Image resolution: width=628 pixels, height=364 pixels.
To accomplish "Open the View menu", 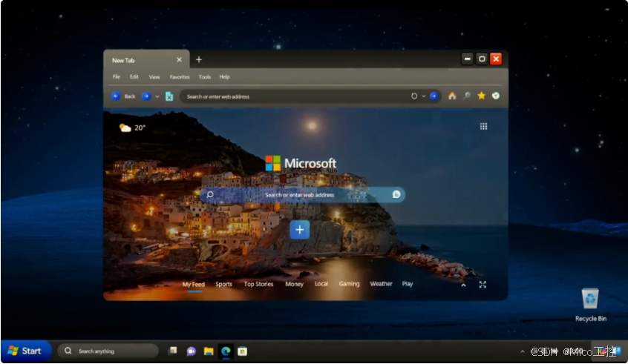I will (x=154, y=77).
